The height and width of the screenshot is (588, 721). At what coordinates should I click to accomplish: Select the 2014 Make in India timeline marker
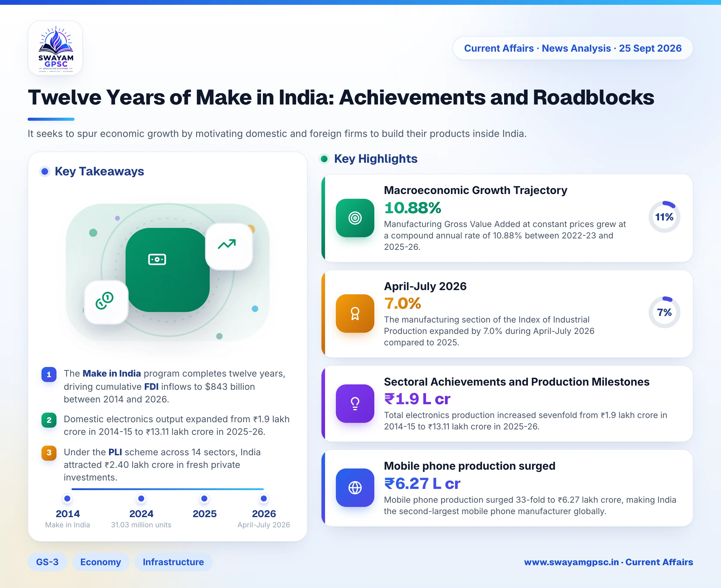(x=67, y=499)
